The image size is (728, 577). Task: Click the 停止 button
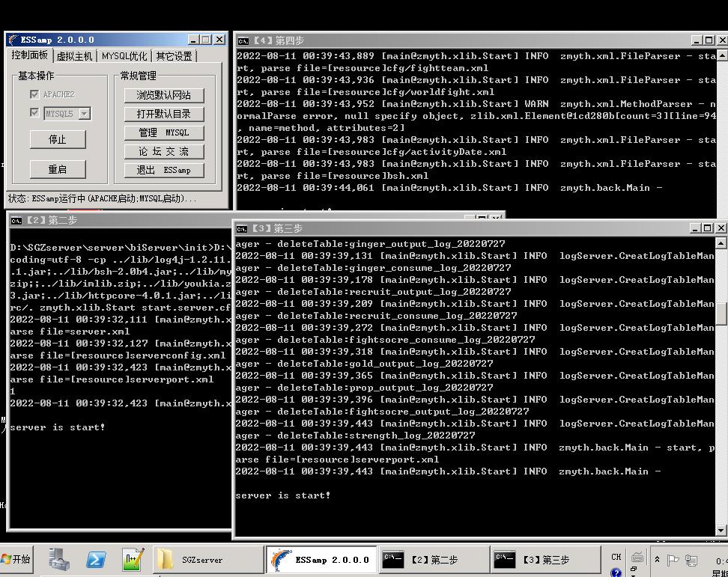(x=58, y=139)
